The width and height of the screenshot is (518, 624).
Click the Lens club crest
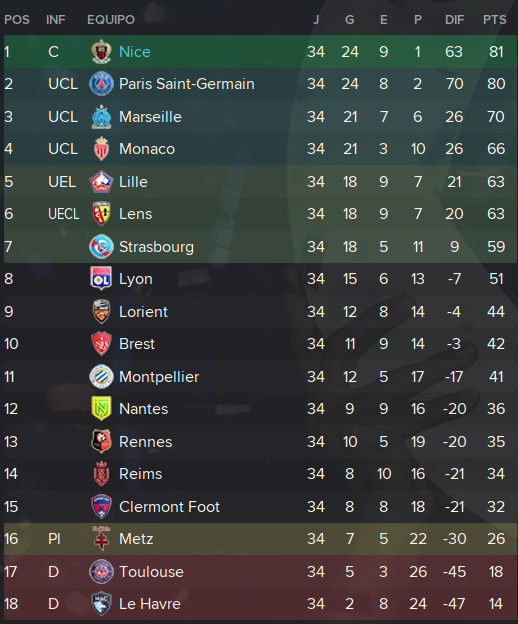(x=101, y=214)
